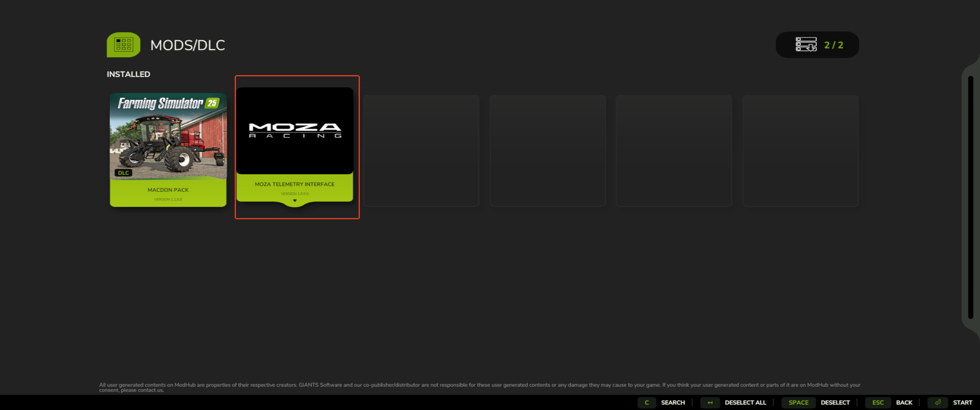Click the MODS/DLC green grid icon
This screenshot has width=980, height=410.
(x=123, y=45)
